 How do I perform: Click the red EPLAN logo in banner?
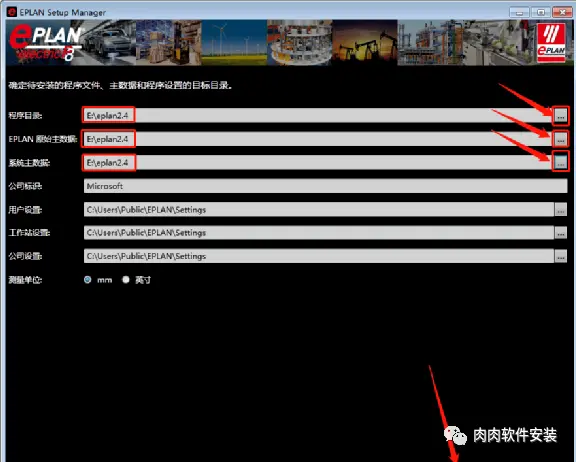point(551,42)
